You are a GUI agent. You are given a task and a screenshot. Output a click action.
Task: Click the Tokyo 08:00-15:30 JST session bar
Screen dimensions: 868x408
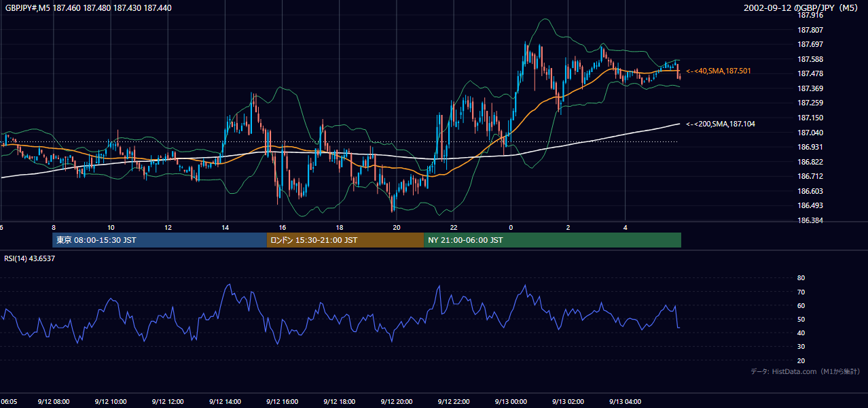[x=160, y=240]
